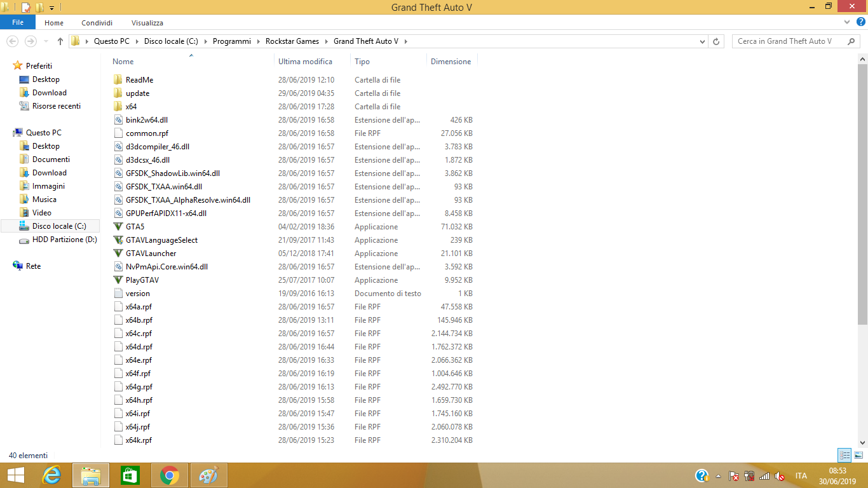Viewport: 868px width, 488px height.
Task: Open the File menu
Action: (18, 22)
